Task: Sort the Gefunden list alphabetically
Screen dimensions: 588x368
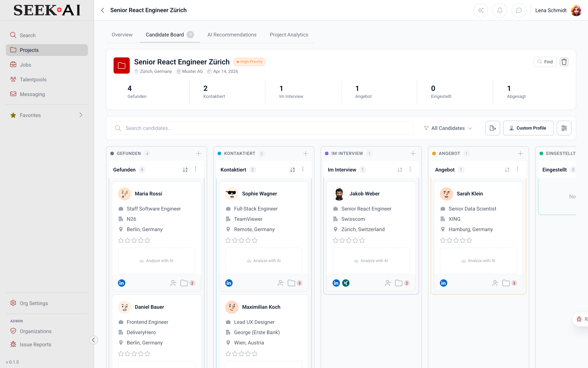Action: coord(185,170)
